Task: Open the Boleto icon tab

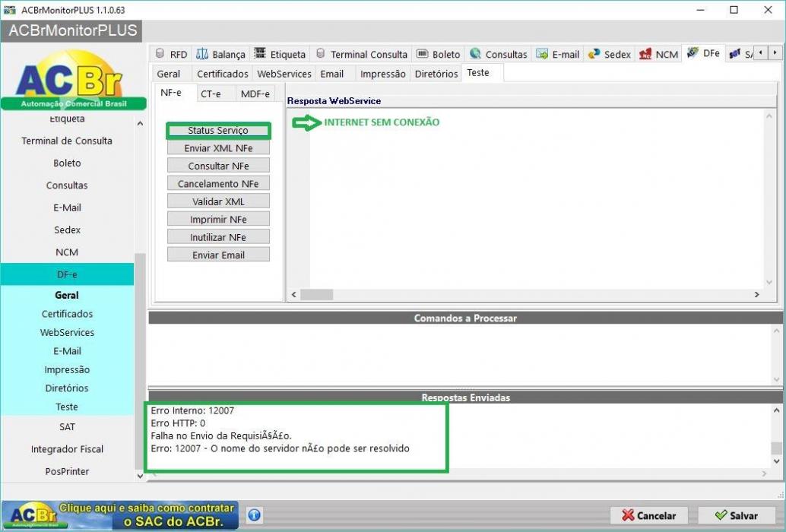Action: coord(439,54)
